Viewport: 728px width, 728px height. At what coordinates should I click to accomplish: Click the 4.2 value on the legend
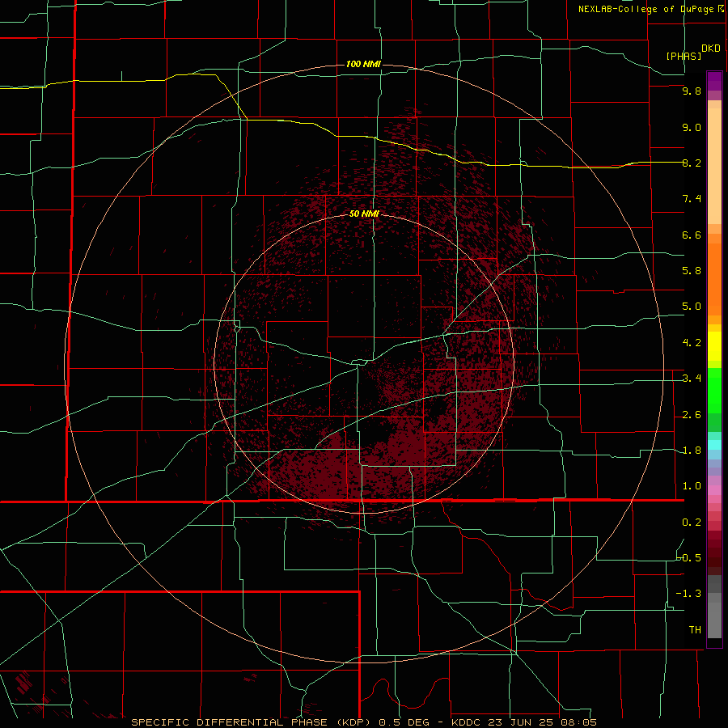tap(692, 343)
